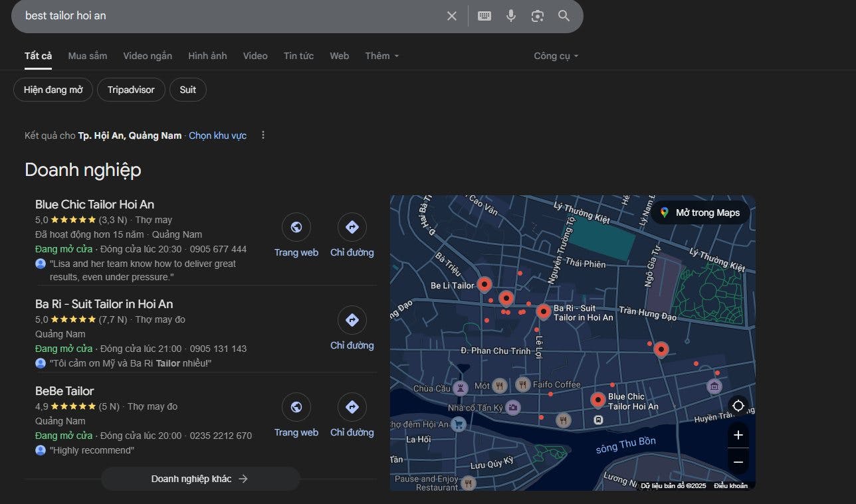Open the on-screen keyboard input tool
Image resolution: width=856 pixels, height=504 pixels.
(484, 16)
